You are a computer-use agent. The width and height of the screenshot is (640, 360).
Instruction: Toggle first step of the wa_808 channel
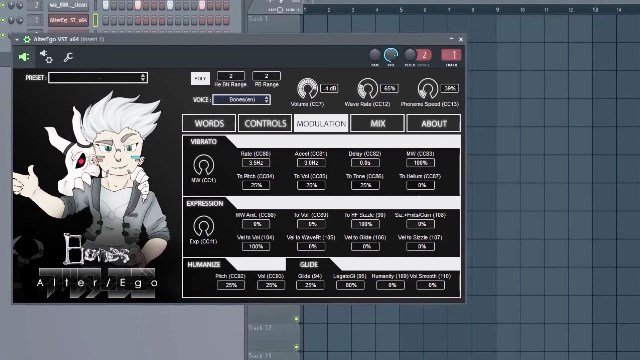[106, 5]
